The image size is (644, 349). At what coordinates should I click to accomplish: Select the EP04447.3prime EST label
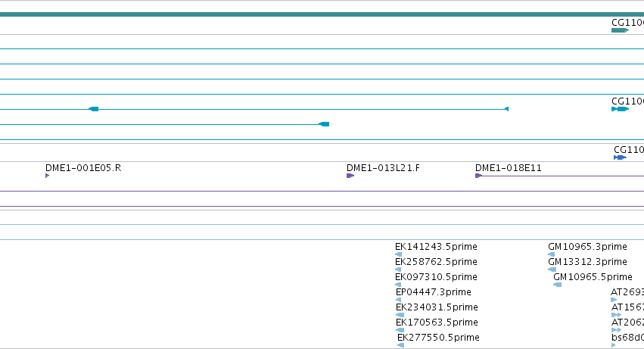click(434, 292)
